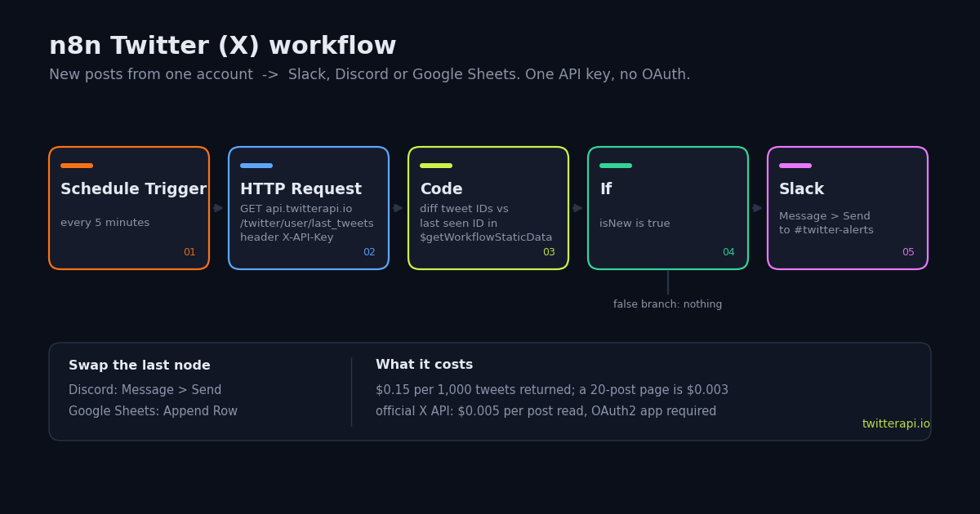Click '$getWorkflowStaticData' text

pyautogui.click(x=486, y=237)
